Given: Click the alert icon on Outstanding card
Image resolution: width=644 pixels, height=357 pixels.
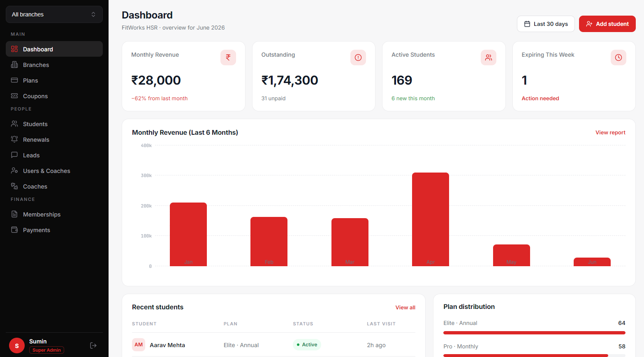Looking at the screenshot, I should pos(358,58).
